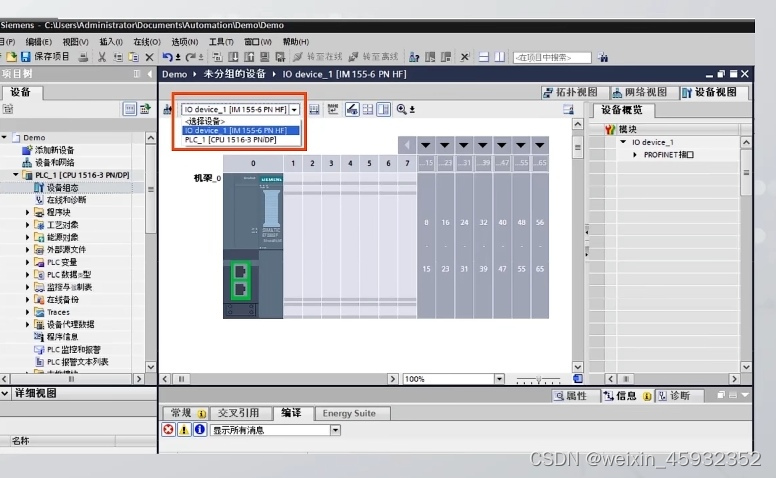Expand the PLC 变量 folder

pos(28,262)
